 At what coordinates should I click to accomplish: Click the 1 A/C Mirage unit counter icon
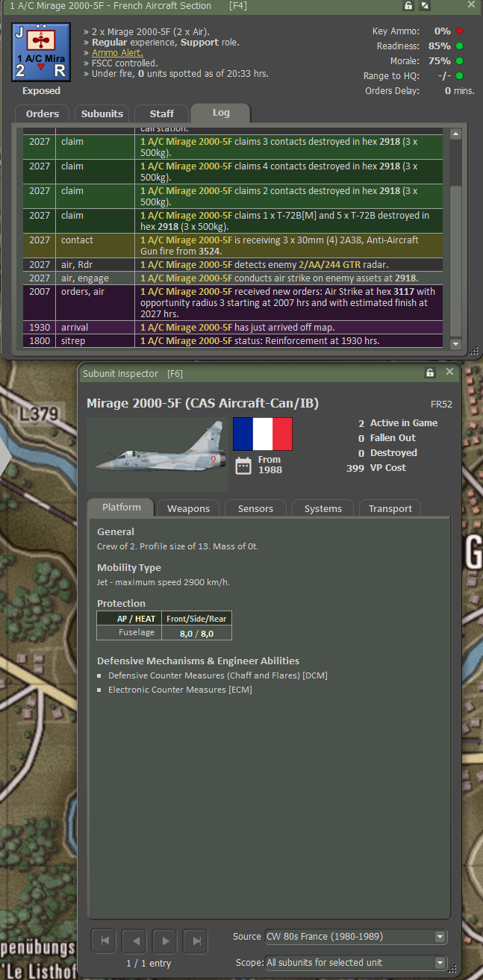41,52
